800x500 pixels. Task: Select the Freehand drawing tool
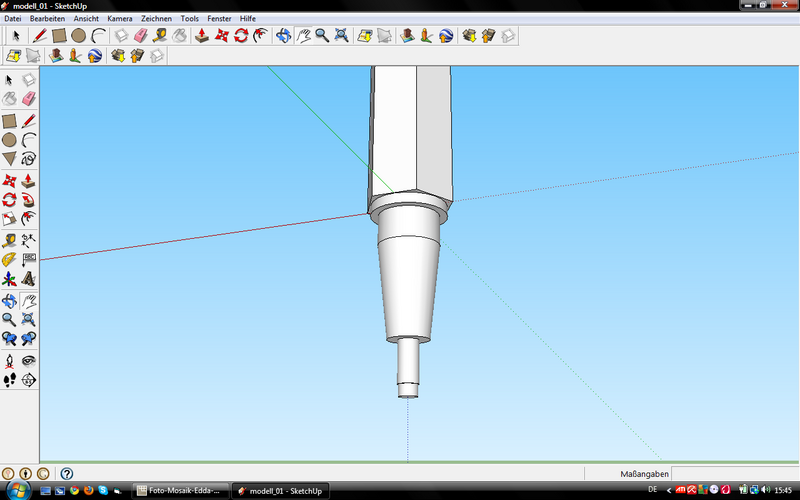pos(29,159)
